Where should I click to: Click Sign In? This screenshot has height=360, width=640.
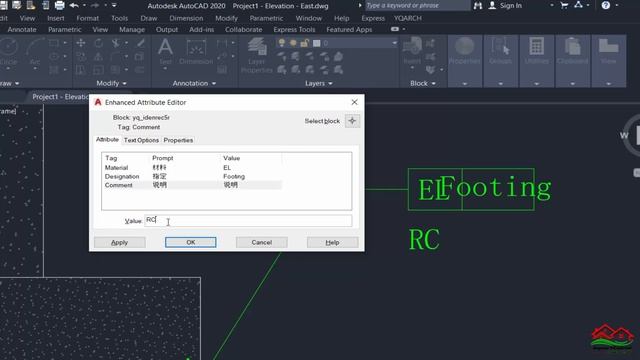point(511,5)
